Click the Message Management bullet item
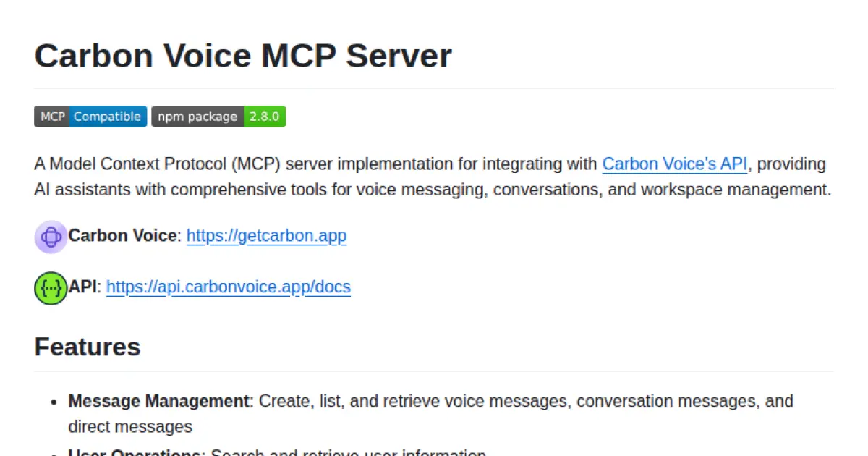Viewport: 868px width, 456px height. pos(156,400)
